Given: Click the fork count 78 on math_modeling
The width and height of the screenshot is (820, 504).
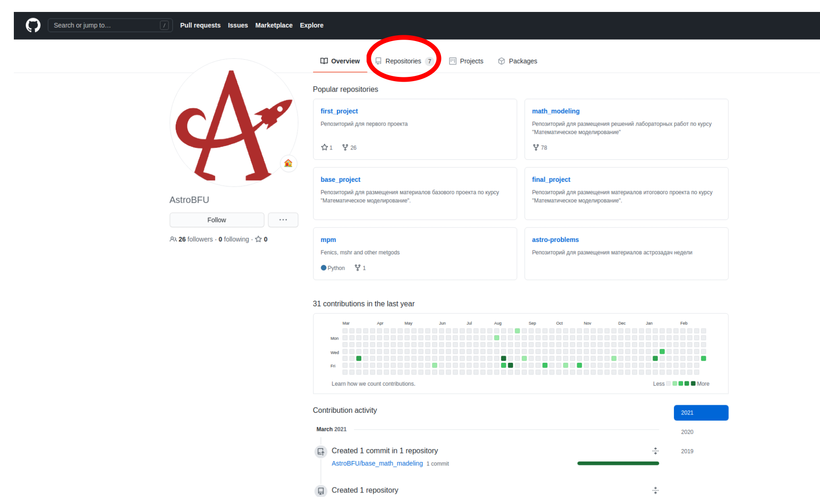Looking at the screenshot, I should click(540, 147).
